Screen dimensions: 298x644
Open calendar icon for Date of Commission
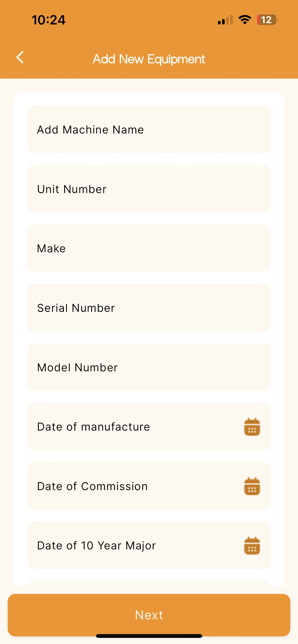tap(252, 486)
